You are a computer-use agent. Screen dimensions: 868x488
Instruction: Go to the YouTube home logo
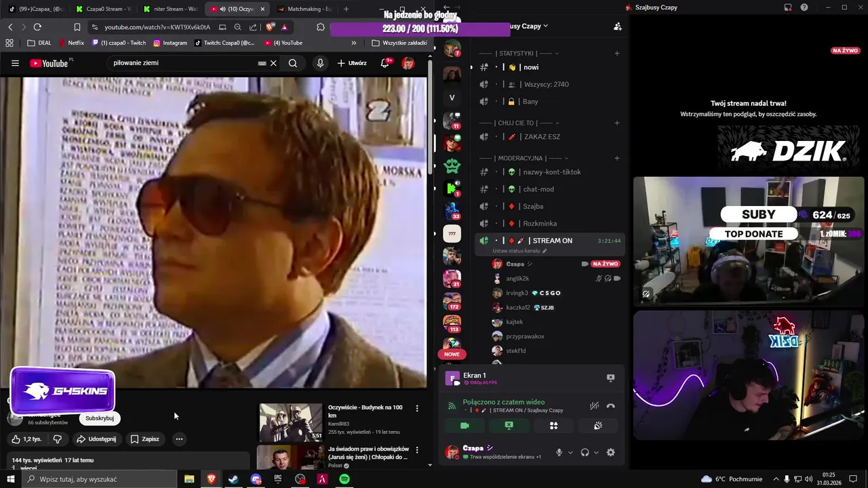(51, 63)
